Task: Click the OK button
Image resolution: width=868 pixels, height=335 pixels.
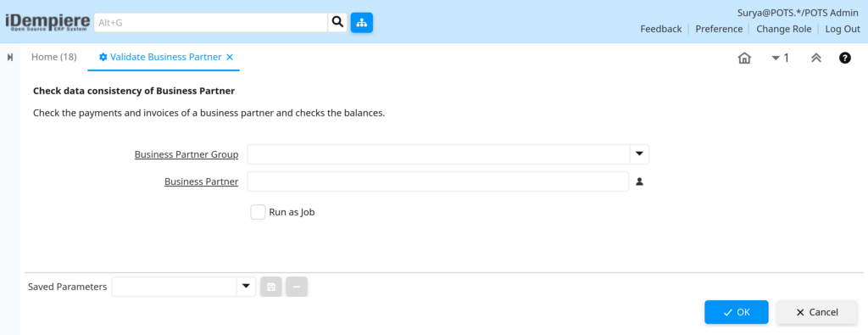Action: click(x=737, y=312)
